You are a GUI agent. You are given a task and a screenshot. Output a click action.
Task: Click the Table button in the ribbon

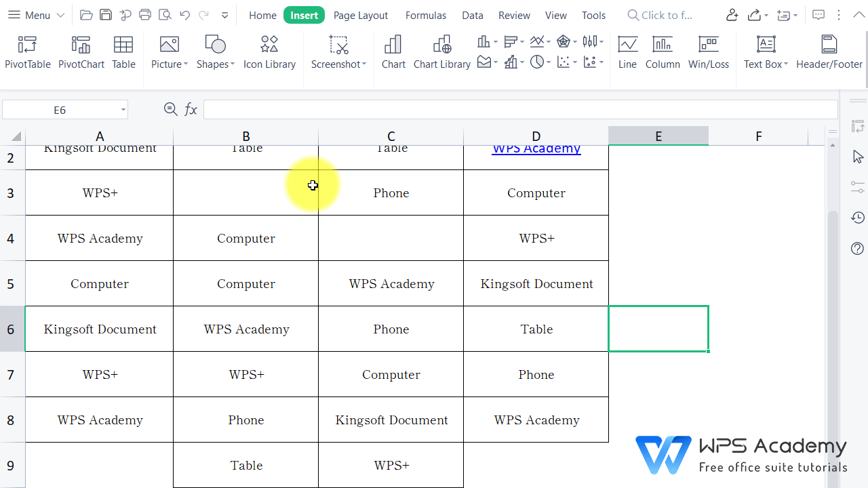[x=123, y=53]
